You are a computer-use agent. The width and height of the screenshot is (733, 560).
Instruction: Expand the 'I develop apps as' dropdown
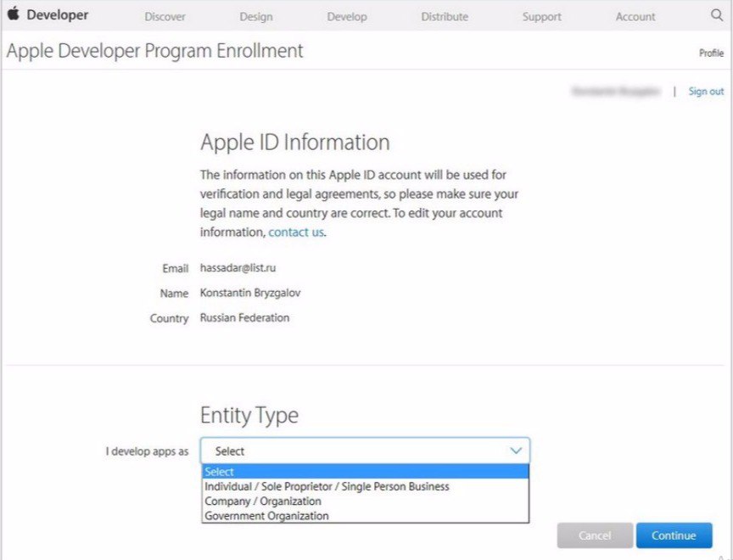pos(365,451)
